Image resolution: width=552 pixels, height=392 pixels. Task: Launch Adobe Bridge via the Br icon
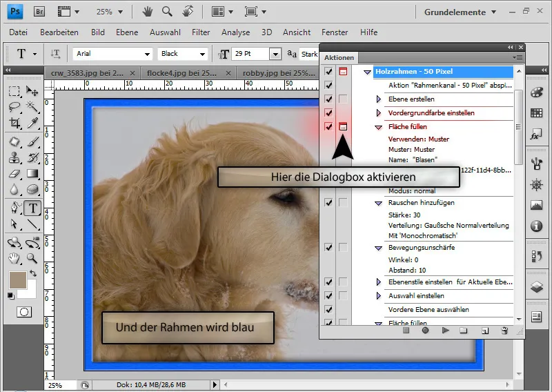(x=39, y=12)
